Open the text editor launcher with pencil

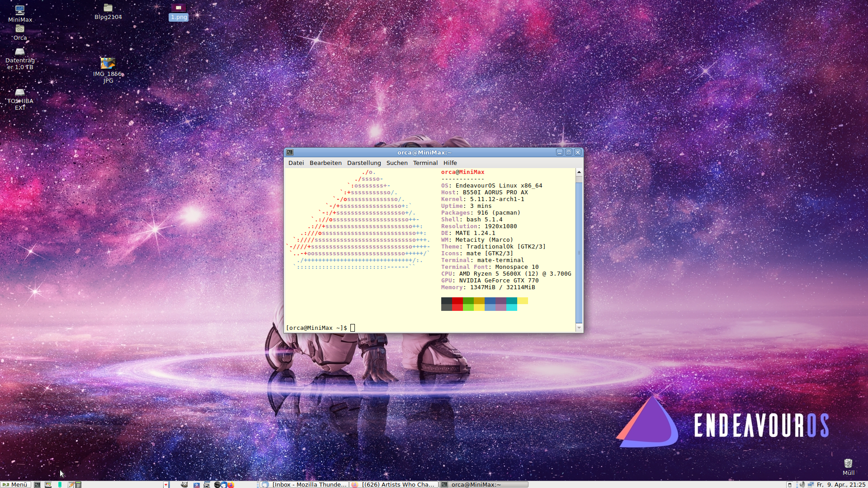(71, 484)
